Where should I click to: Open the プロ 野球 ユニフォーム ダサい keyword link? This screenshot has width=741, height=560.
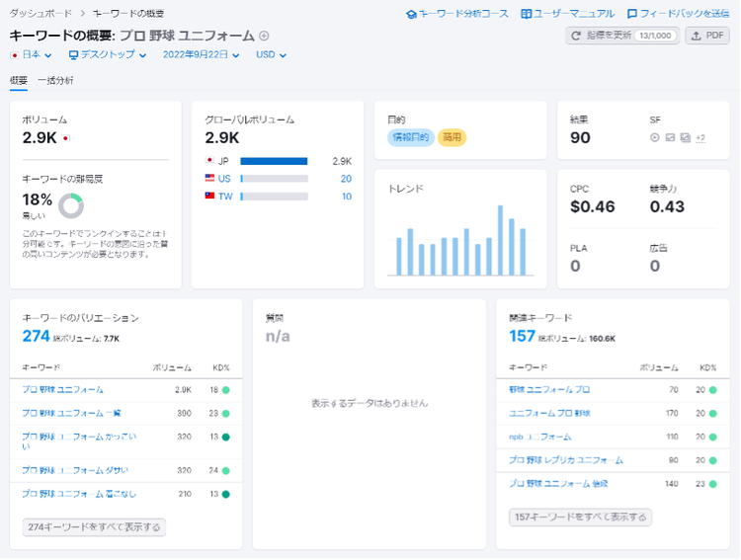(x=75, y=471)
